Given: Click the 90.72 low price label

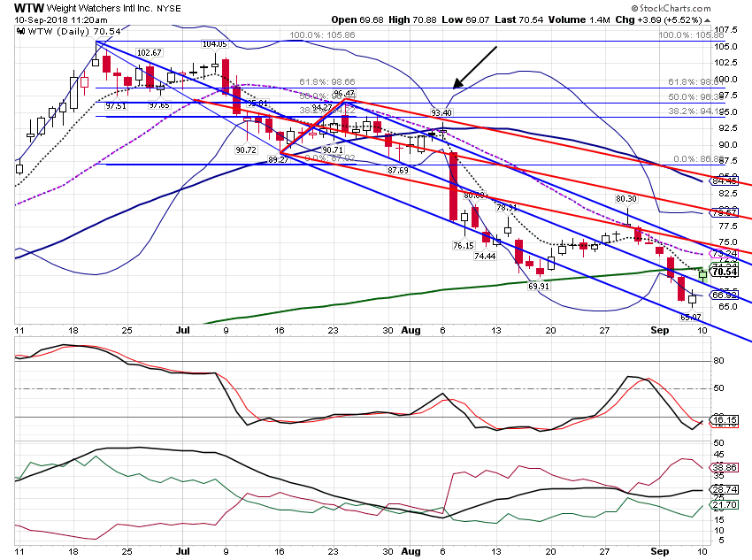Looking at the screenshot, I should point(246,150).
